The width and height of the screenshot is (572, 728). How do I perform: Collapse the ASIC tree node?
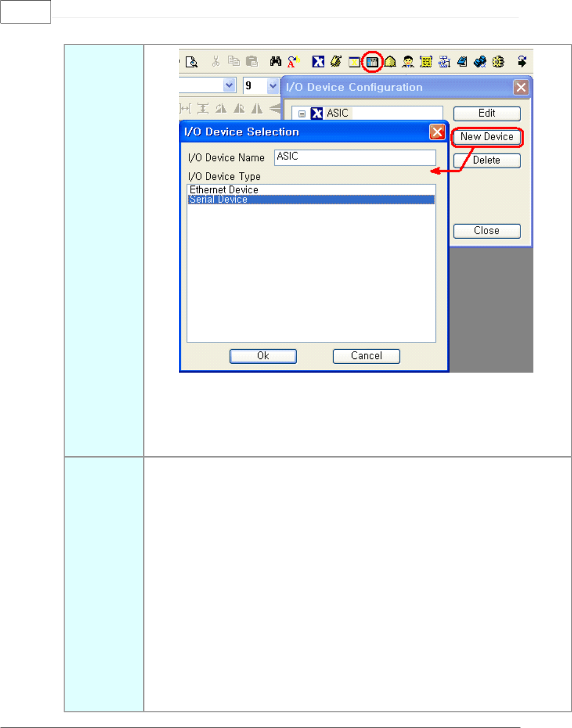click(x=302, y=114)
